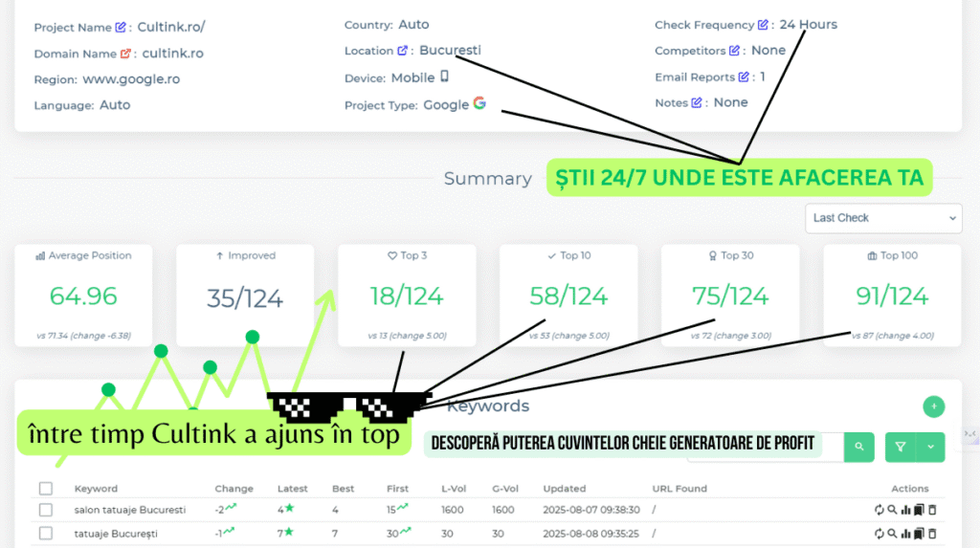This screenshot has height=548, width=980.
Task: Edit the Email Reports setting
Action: 743,77
